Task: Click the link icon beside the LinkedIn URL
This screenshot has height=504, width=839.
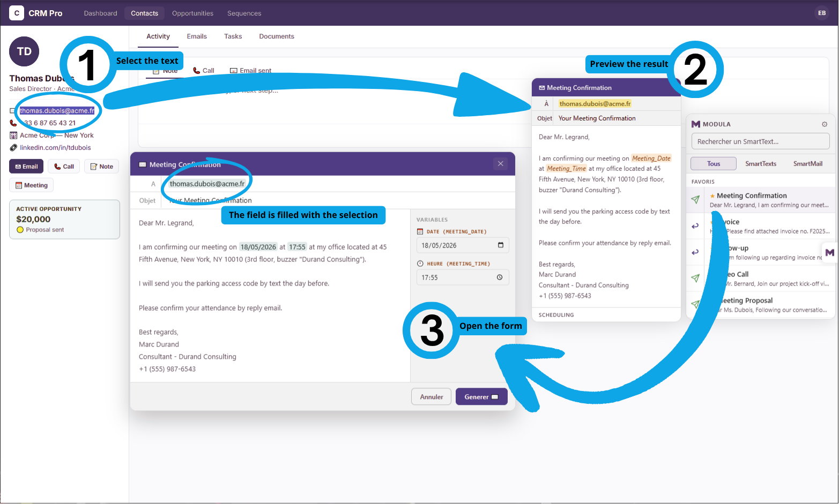Action: (x=13, y=148)
